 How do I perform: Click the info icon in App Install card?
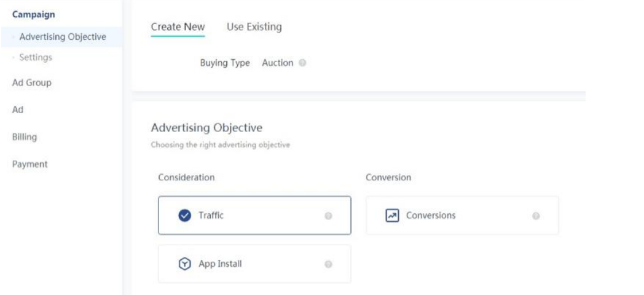click(x=328, y=264)
